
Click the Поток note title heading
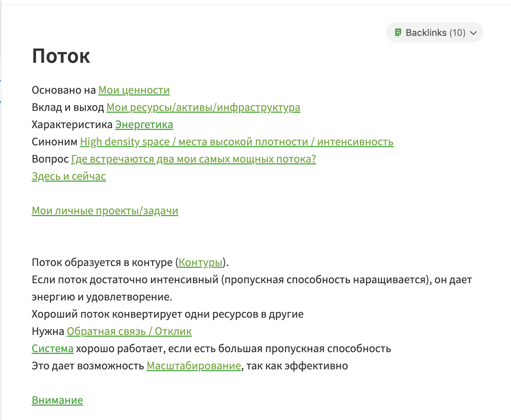(x=61, y=56)
